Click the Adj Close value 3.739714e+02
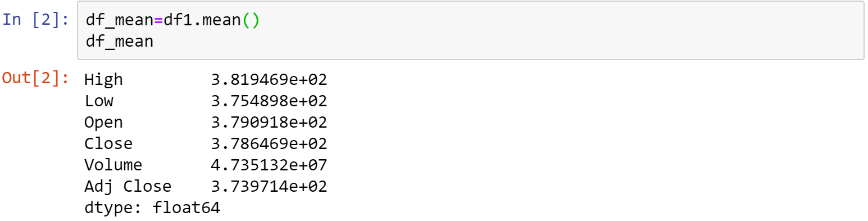This screenshot has width=868, height=221. [269, 187]
